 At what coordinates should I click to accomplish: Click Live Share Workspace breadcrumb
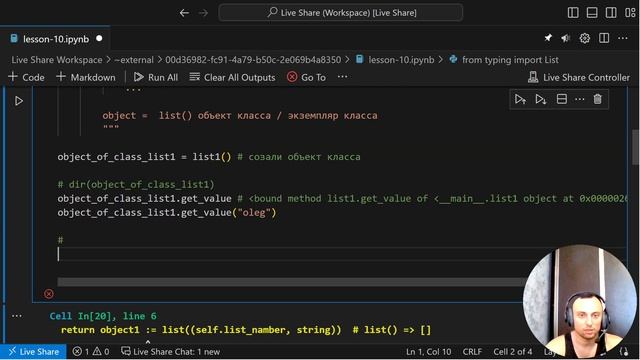(x=57, y=60)
